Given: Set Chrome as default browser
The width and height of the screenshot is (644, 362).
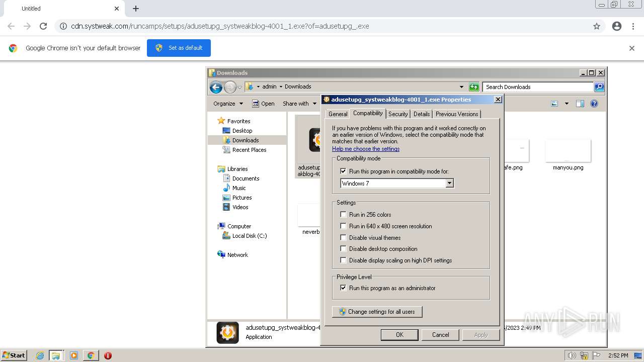Looking at the screenshot, I should [179, 48].
